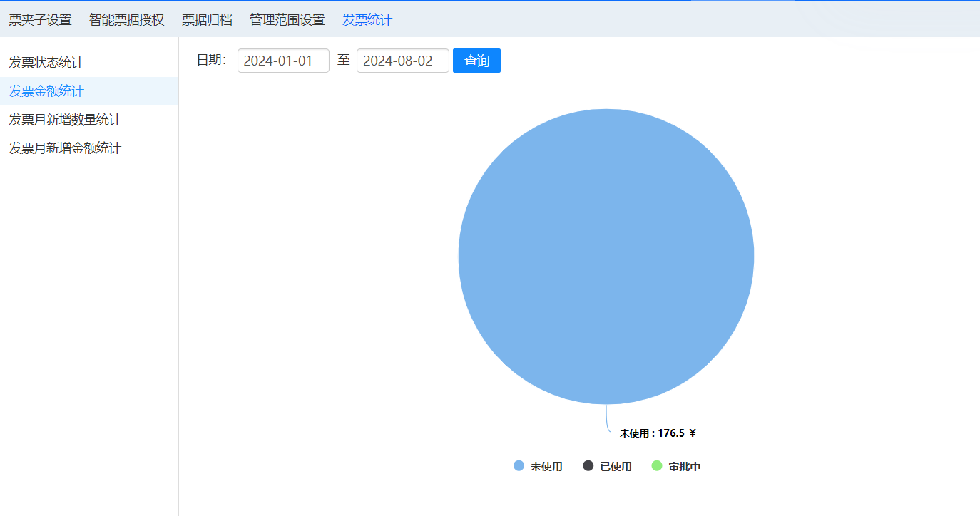Click the blue 未使用 pie slice
Screen dimensions: 980x516
[x=606, y=257]
